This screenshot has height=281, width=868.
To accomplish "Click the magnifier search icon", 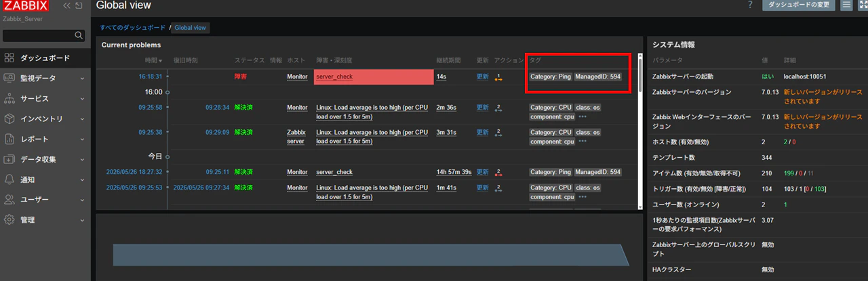I will point(79,35).
